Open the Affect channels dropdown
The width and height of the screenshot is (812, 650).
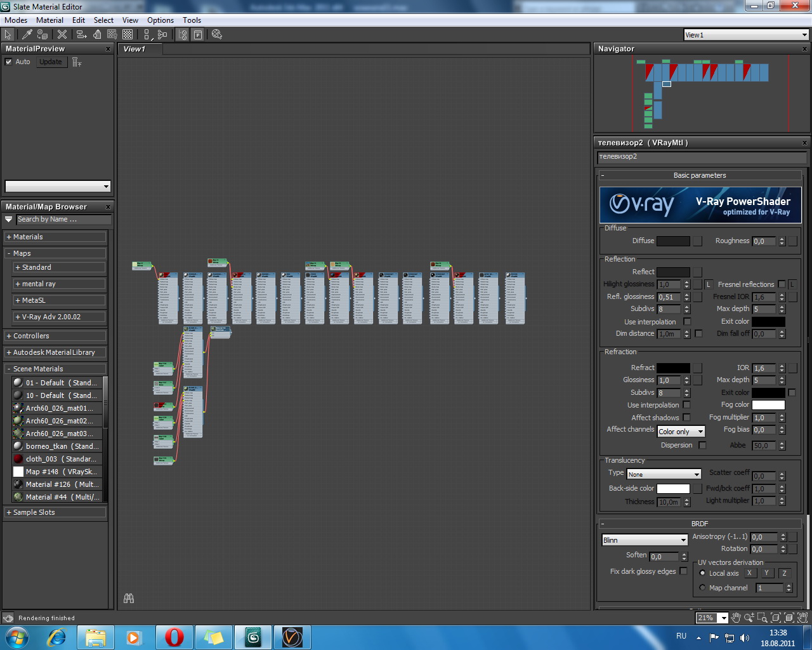681,432
